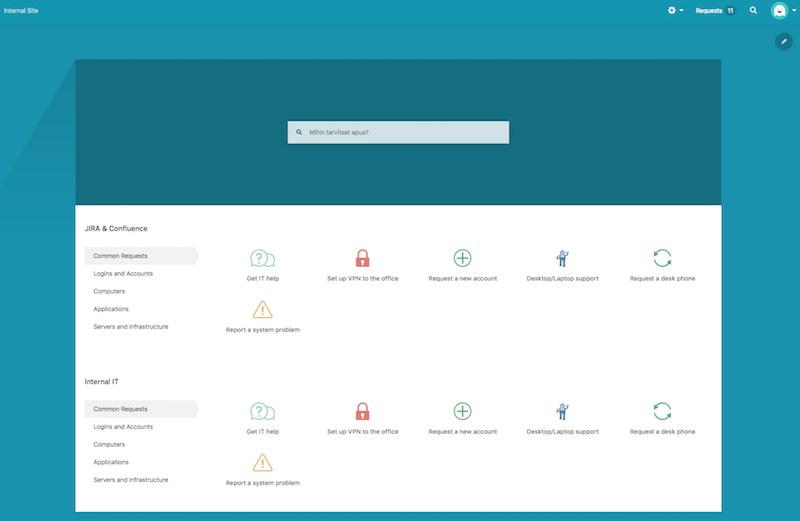Click new account plus icon under JIRA & Confluence
The image size is (800, 521).
click(462, 258)
